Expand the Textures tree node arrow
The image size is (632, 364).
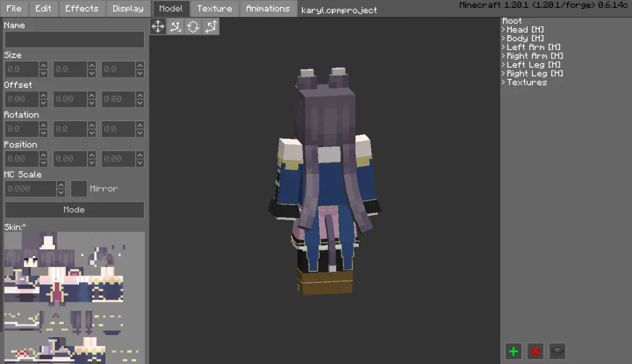click(503, 82)
